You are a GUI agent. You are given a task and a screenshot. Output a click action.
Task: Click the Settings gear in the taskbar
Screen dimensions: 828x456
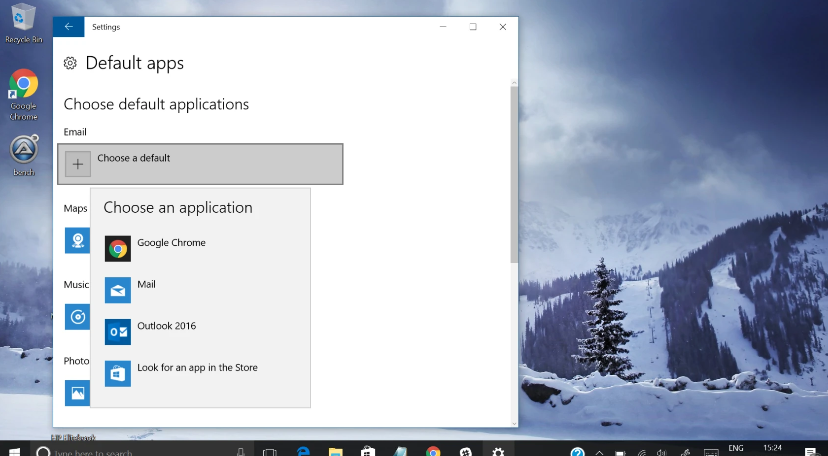tap(498, 452)
